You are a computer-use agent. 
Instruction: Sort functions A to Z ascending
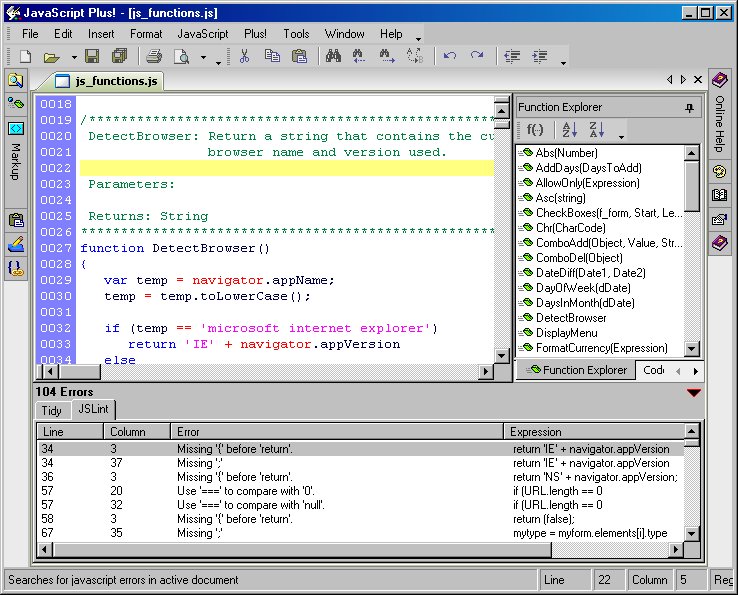coord(570,130)
